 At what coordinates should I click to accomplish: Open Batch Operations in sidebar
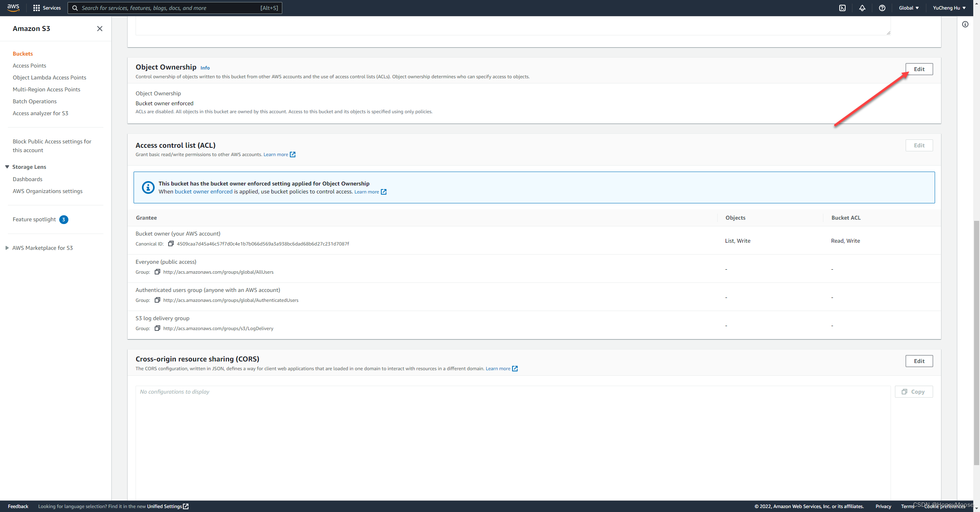coord(35,101)
